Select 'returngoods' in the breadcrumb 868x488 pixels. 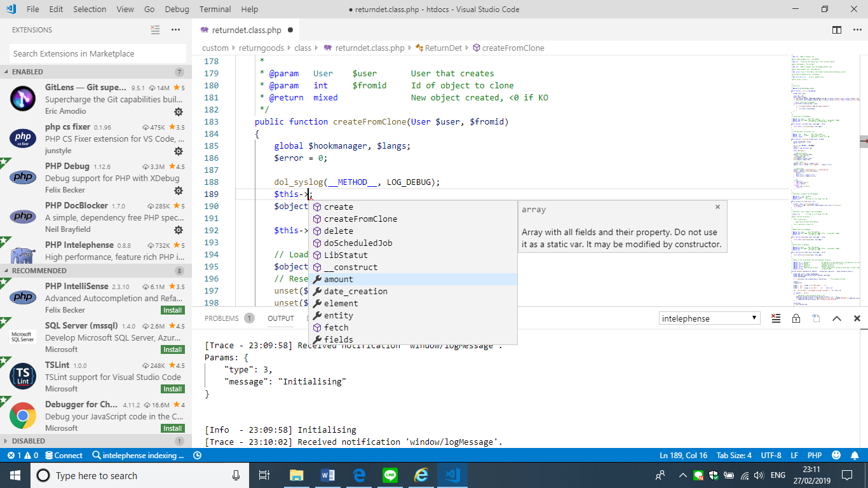pos(261,48)
